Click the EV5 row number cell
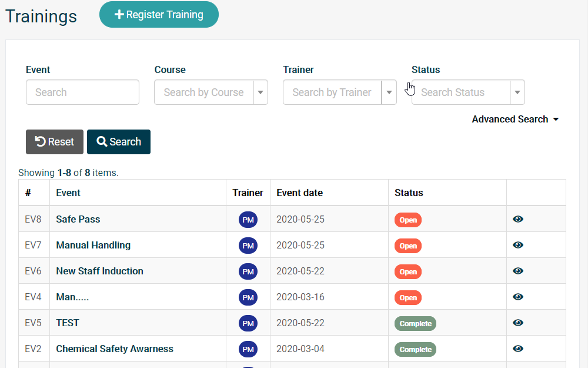Image resolution: width=588 pixels, height=368 pixels. point(33,323)
